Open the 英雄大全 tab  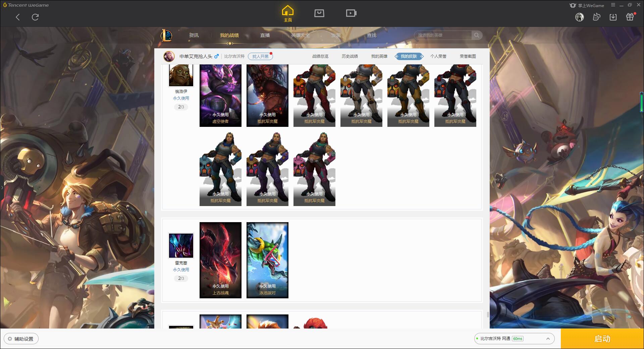(301, 35)
